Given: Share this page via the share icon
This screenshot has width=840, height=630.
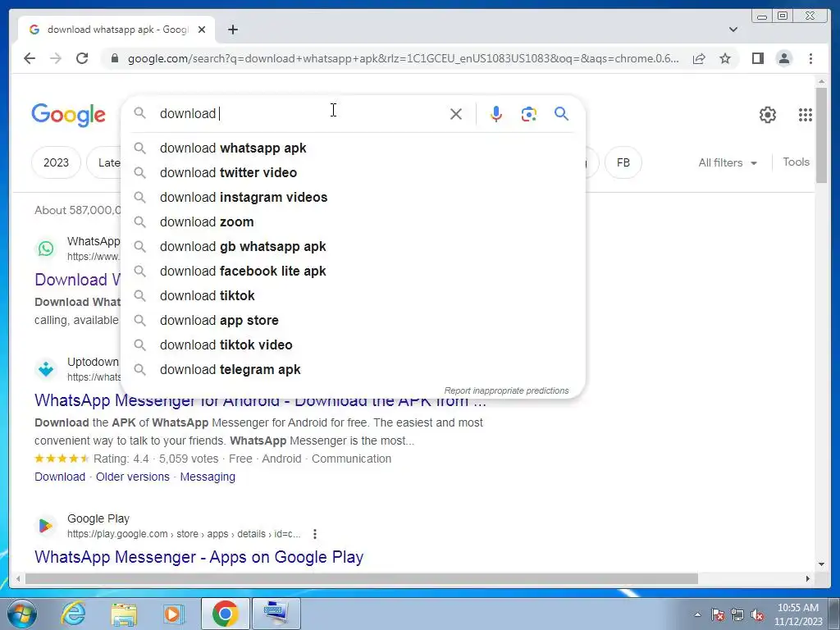Looking at the screenshot, I should click(x=699, y=58).
